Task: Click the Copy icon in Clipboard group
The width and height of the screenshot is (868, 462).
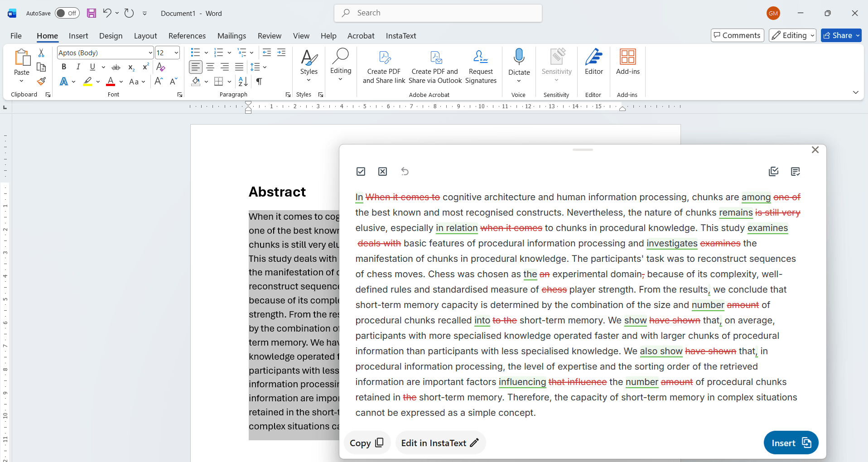Action: click(x=41, y=67)
